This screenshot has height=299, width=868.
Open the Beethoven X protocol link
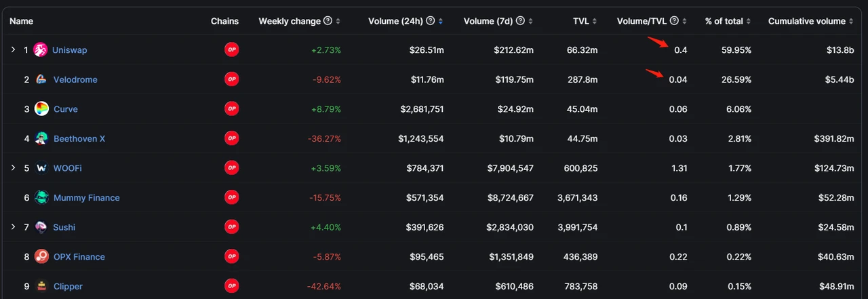click(79, 138)
